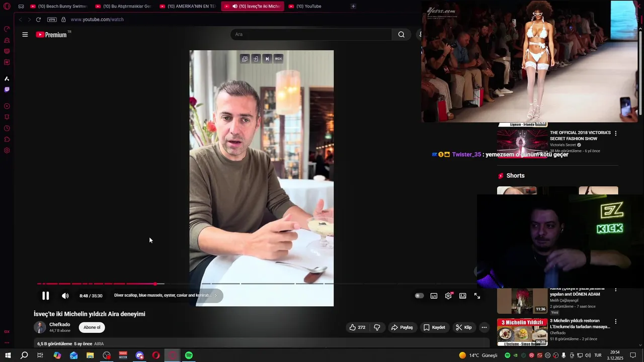Open YouTube guide hamburger menu
The height and width of the screenshot is (362, 644).
point(25,35)
